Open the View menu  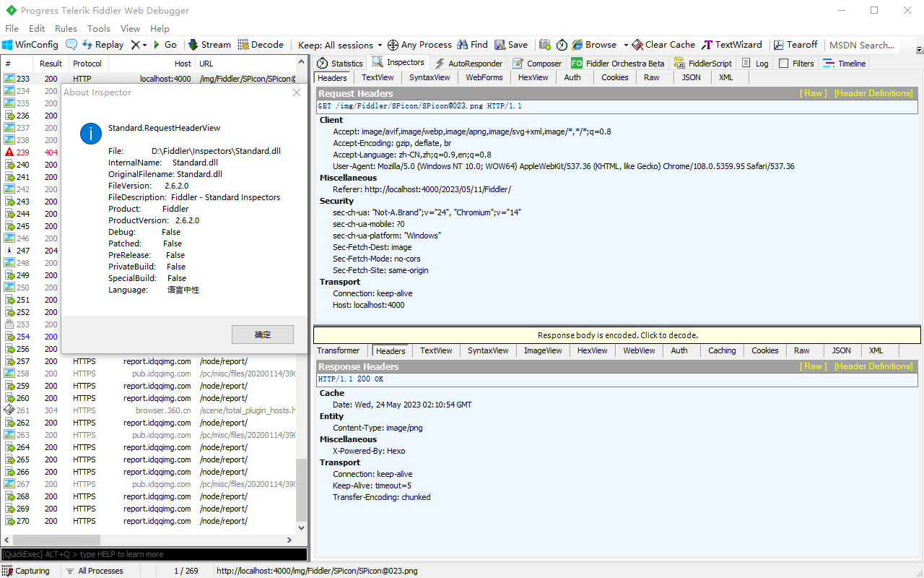130,29
